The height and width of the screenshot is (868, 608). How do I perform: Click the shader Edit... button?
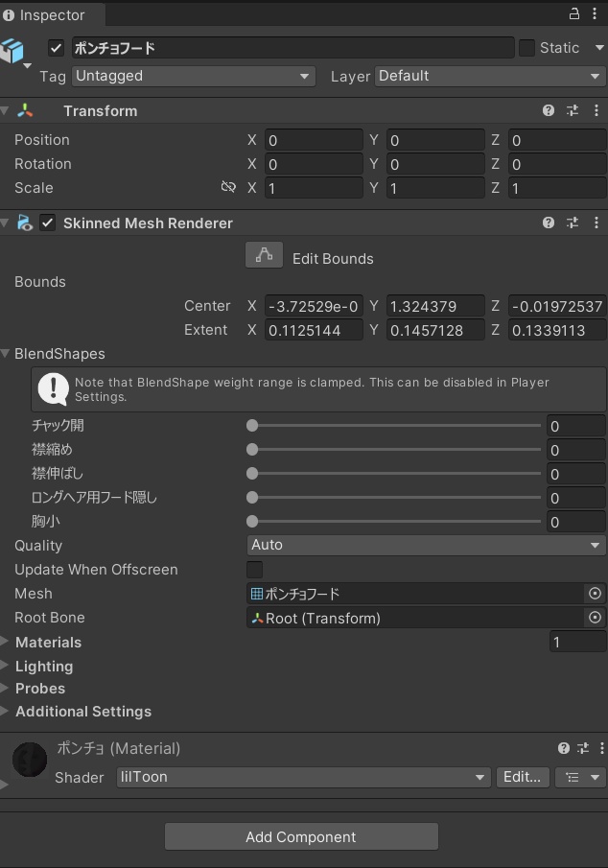point(522,778)
